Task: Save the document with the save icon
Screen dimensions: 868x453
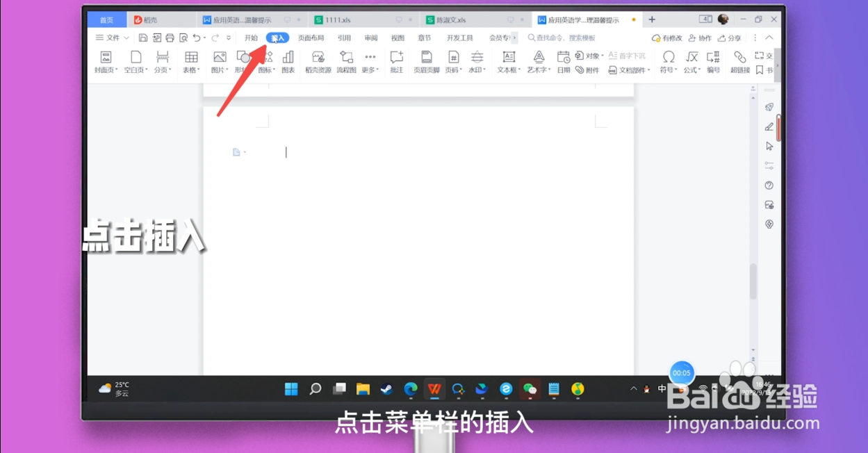Action: coord(143,38)
